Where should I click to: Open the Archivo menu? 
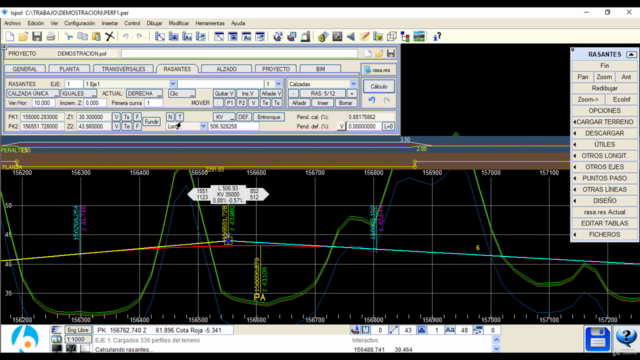tap(13, 23)
